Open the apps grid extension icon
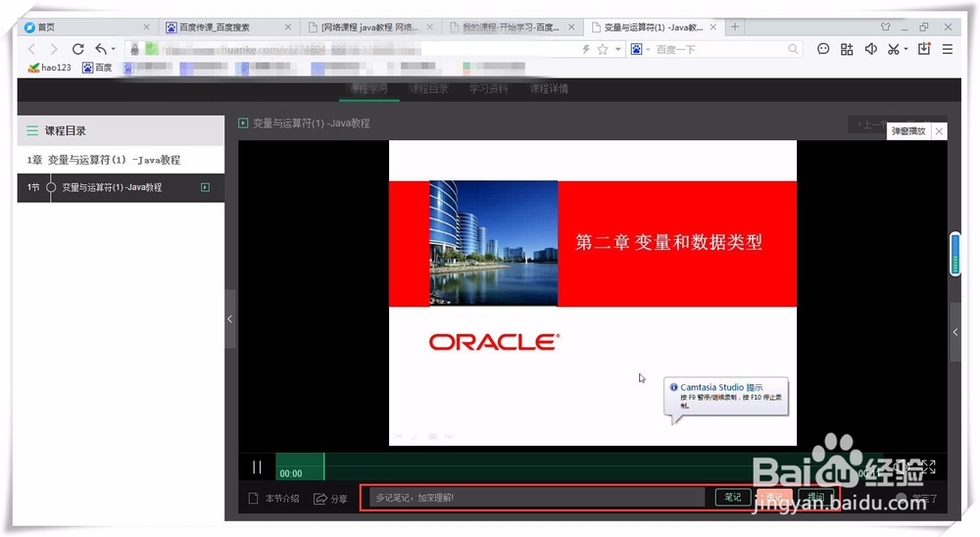The width and height of the screenshot is (980, 537). click(x=847, y=49)
